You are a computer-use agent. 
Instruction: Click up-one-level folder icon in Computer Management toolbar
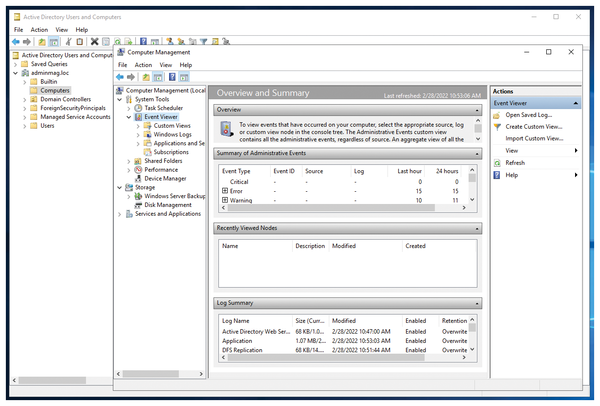pos(146,77)
